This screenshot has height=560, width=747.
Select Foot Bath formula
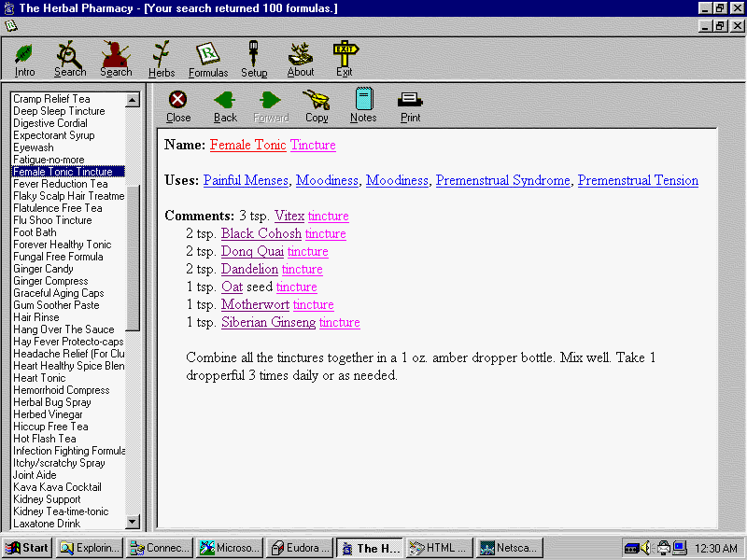pos(68,232)
